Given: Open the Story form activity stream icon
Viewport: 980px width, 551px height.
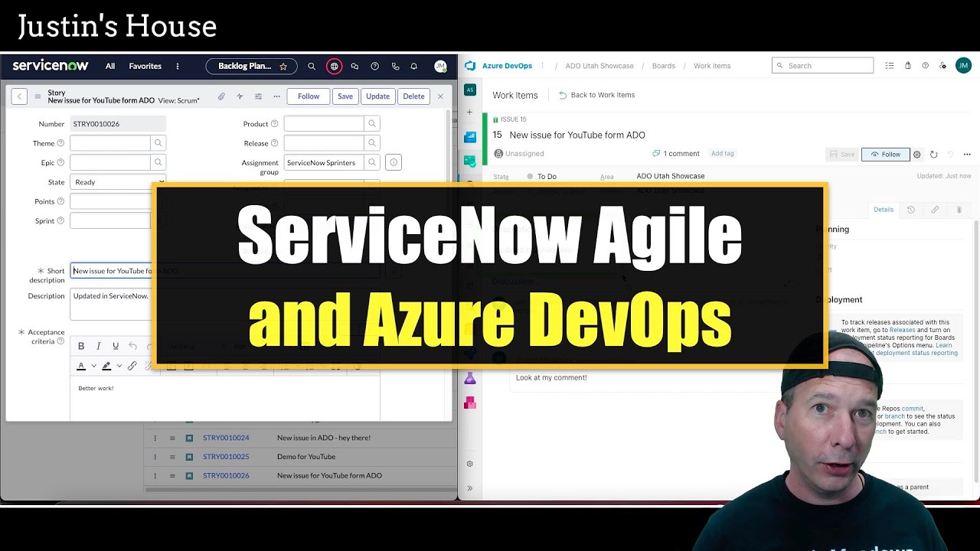Looking at the screenshot, I should coord(240,96).
